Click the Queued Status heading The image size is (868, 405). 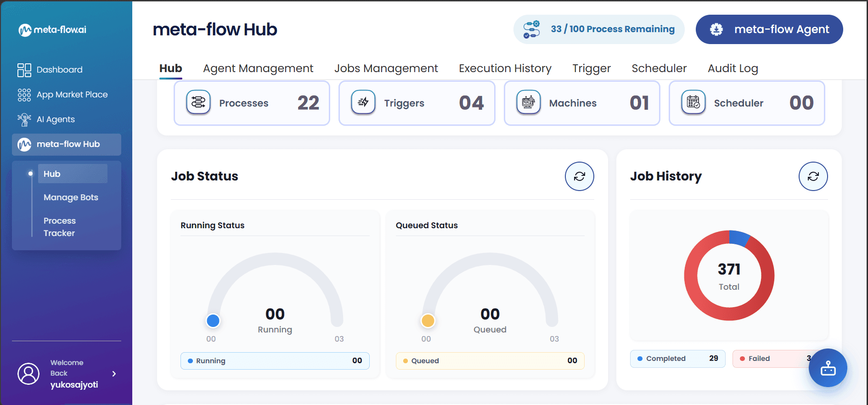point(427,225)
